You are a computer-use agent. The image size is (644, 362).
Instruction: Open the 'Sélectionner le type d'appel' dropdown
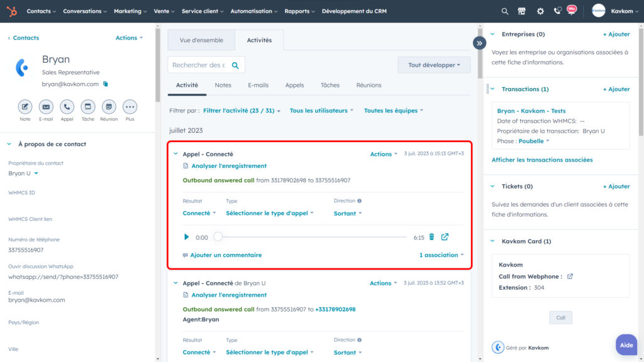click(269, 213)
